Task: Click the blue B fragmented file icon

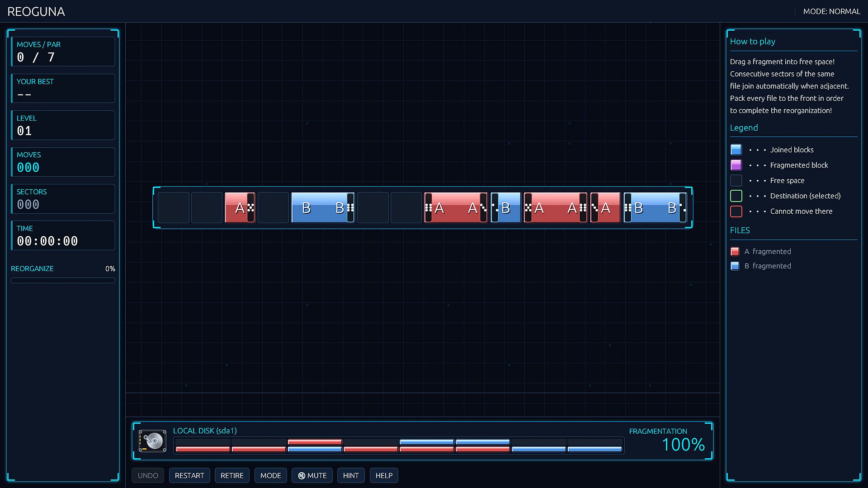Action: tap(735, 266)
